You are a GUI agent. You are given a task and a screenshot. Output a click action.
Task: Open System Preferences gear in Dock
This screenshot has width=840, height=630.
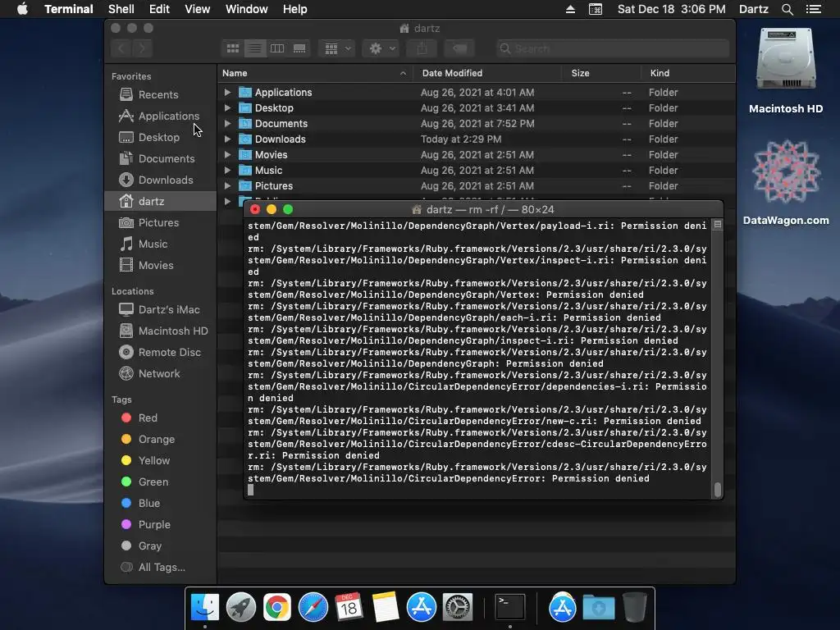pos(458,608)
